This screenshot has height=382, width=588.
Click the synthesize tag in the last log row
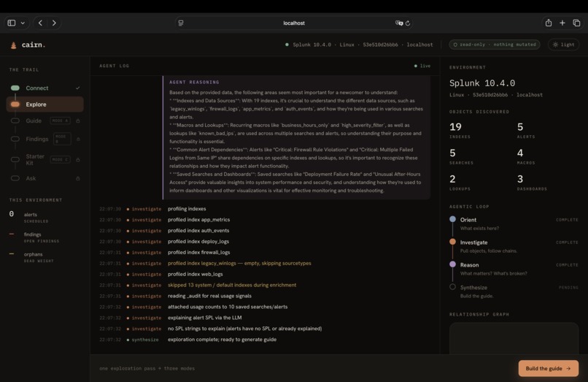pyautogui.click(x=144, y=340)
